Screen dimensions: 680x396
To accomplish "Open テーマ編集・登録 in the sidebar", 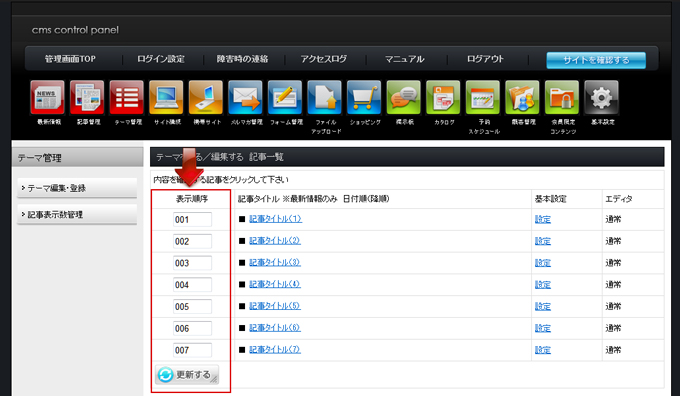I will (77, 188).
